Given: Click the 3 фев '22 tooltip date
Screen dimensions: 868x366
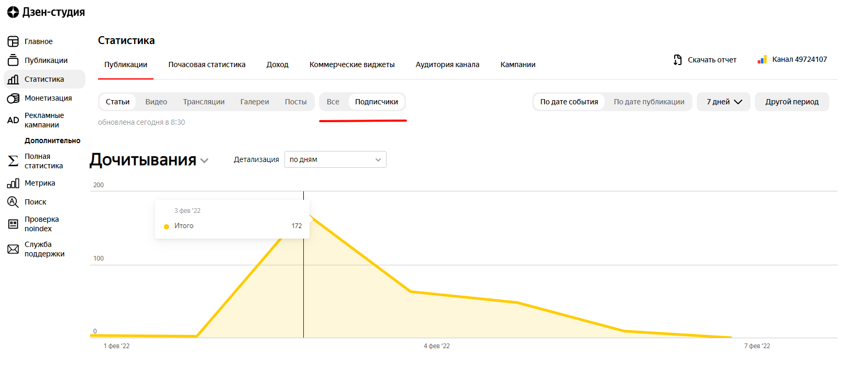Looking at the screenshot, I should coord(188,211).
